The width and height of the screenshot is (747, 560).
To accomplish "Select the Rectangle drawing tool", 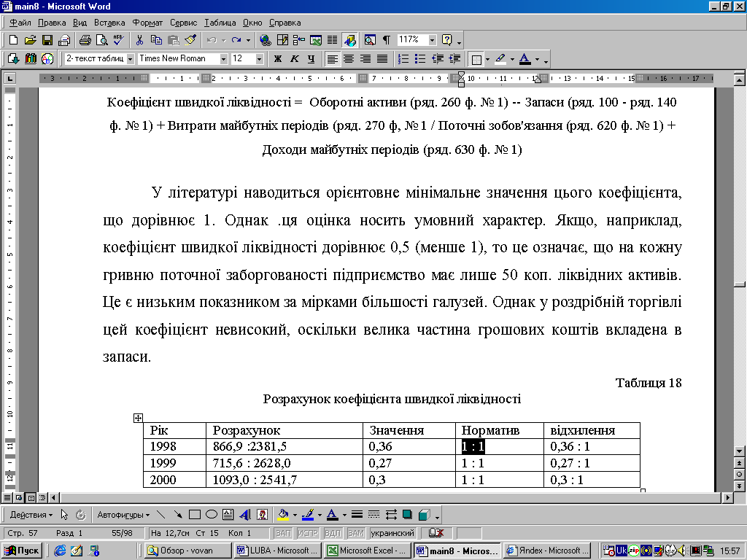I will pos(194,514).
